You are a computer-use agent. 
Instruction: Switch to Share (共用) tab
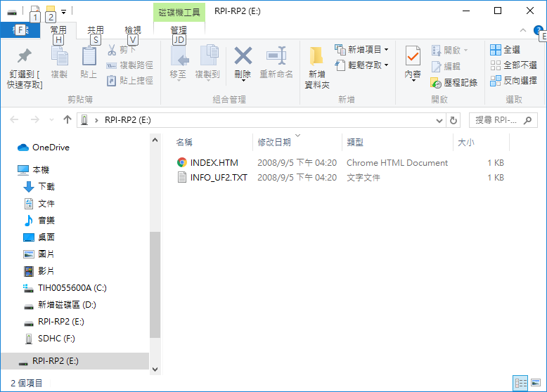click(95, 30)
